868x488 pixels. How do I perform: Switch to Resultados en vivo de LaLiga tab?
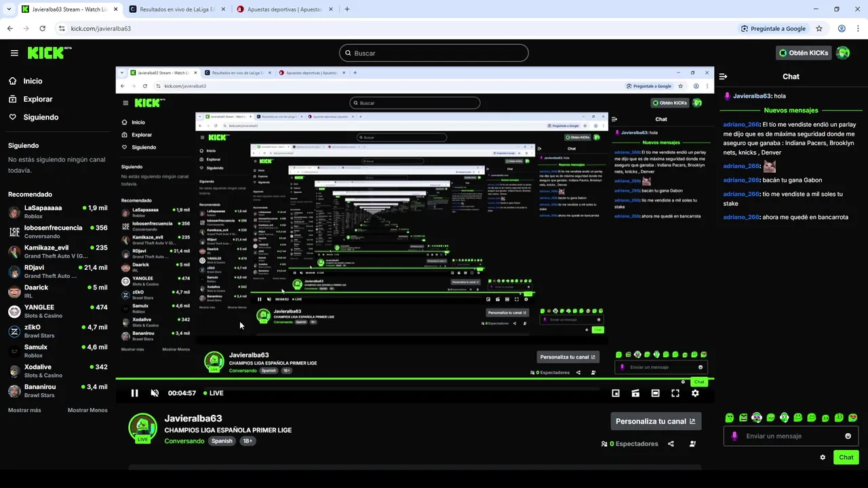pyautogui.click(x=176, y=9)
